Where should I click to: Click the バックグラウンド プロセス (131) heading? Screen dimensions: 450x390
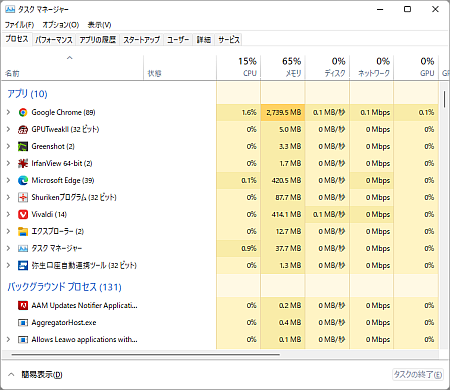pyautogui.click(x=64, y=287)
